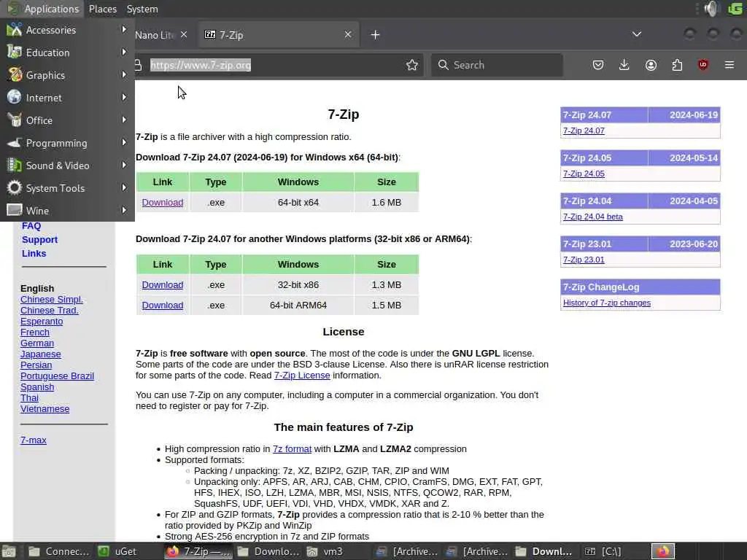Go to the FAQ sidebar link
Screen dimensions: 747x560
tap(31, 226)
